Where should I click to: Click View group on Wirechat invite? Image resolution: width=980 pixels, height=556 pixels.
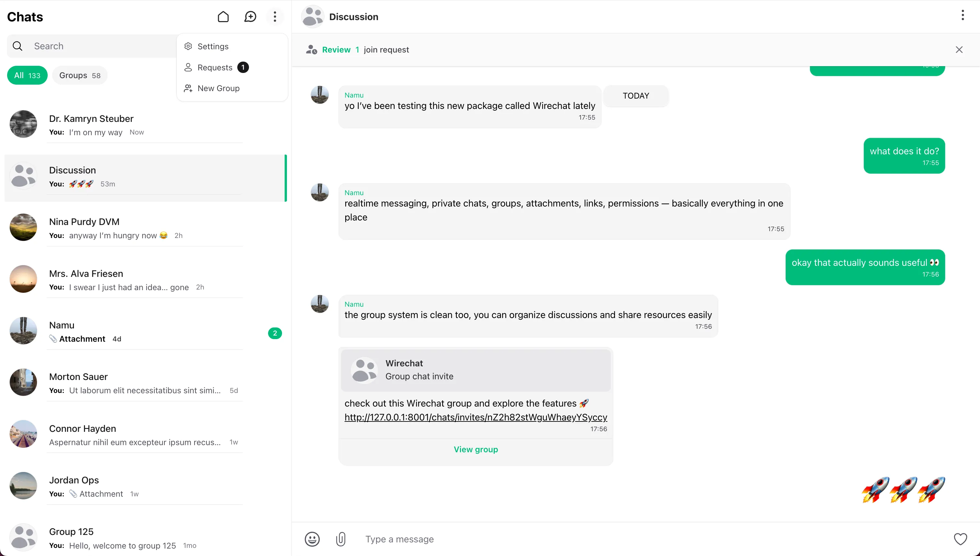pyautogui.click(x=476, y=449)
